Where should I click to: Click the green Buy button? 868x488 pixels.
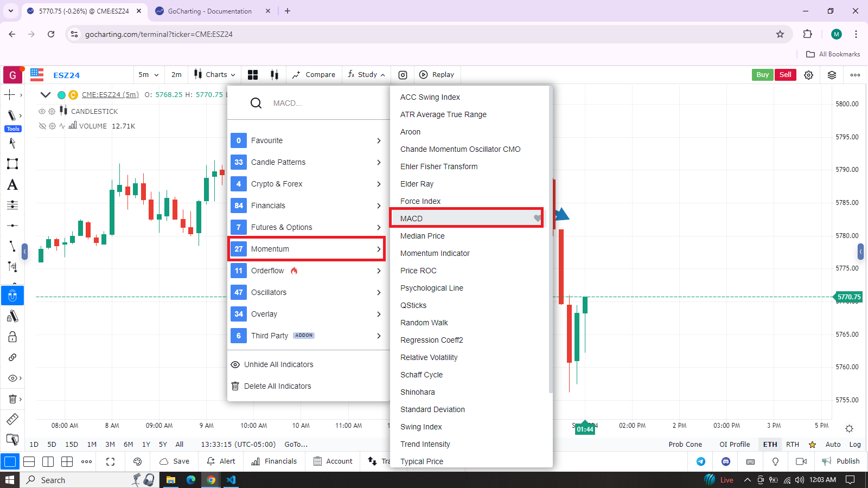[762, 75]
